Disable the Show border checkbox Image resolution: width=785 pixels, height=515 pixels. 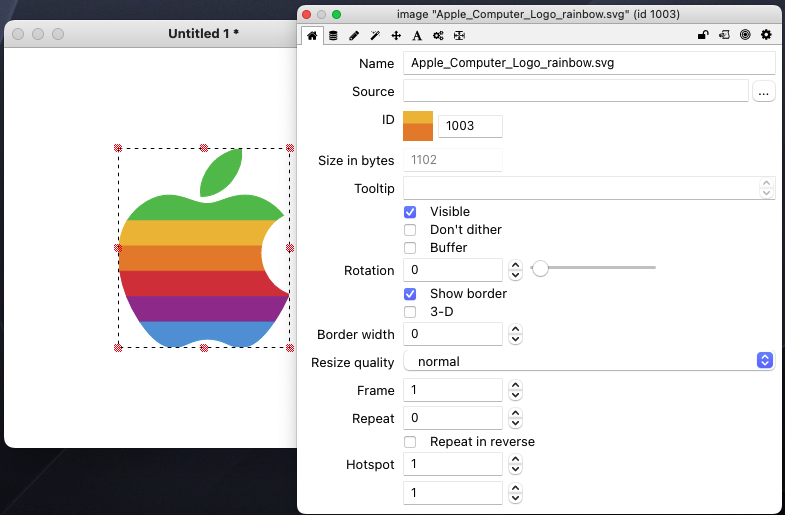(410, 294)
